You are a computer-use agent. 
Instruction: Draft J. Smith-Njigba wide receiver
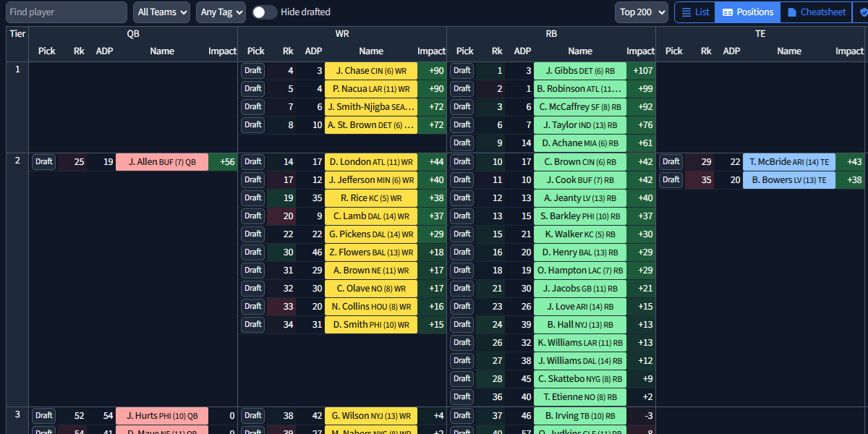[253, 107]
